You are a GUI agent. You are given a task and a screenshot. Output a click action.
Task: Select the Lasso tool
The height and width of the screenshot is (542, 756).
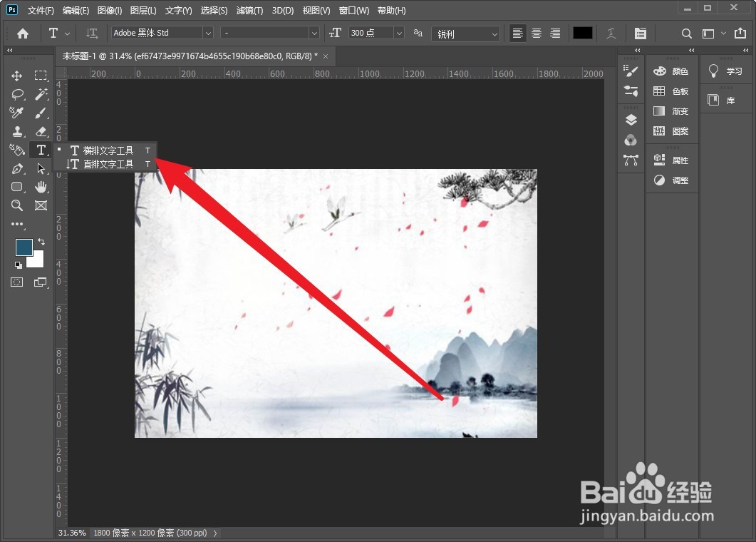pos(17,94)
